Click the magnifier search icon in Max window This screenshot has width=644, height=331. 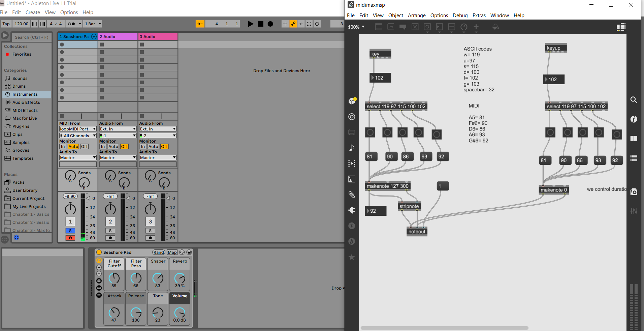pos(634,100)
